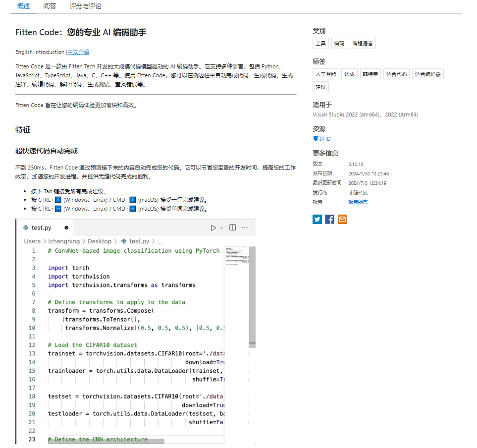Screen dimensions: 477x448
Task: Click the Desktop breadcrumb segment
Action: [100, 241]
